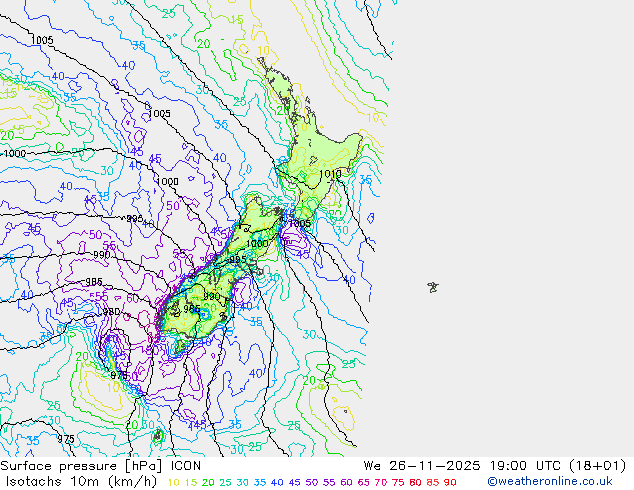Select the 55 value in the isotach legend

pos(329,482)
